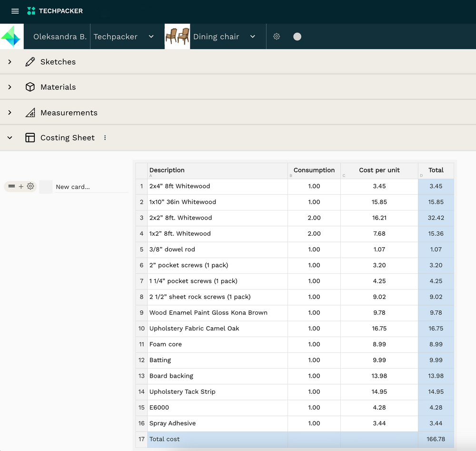The image size is (476, 451).
Task: Open card settings gear icon
Action: [x=30, y=186]
